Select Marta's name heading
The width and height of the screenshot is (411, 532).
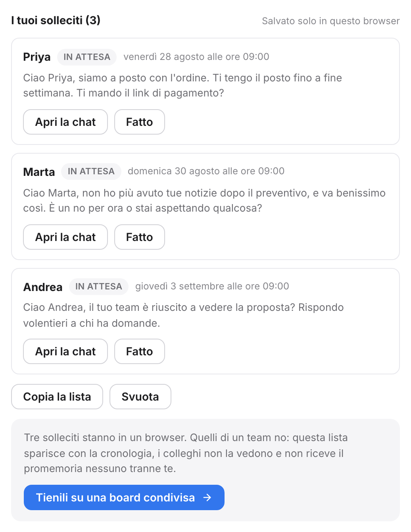[39, 172]
